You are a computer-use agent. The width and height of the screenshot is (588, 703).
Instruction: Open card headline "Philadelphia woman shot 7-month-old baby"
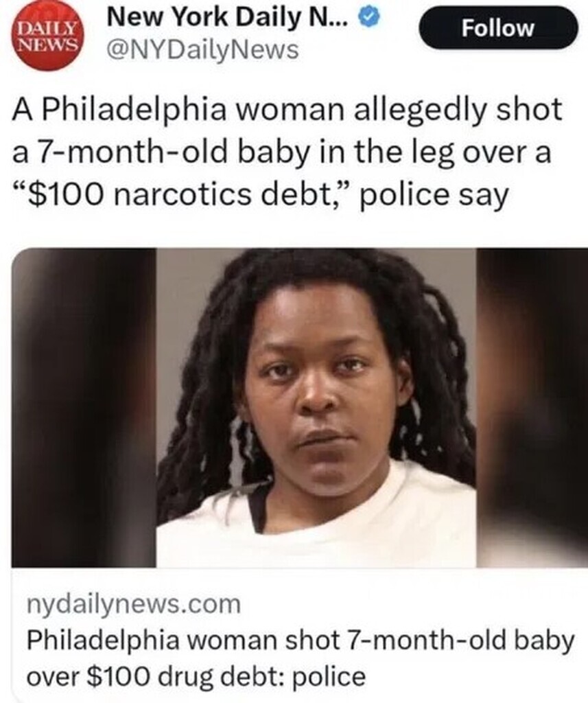[x=301, y=641]
